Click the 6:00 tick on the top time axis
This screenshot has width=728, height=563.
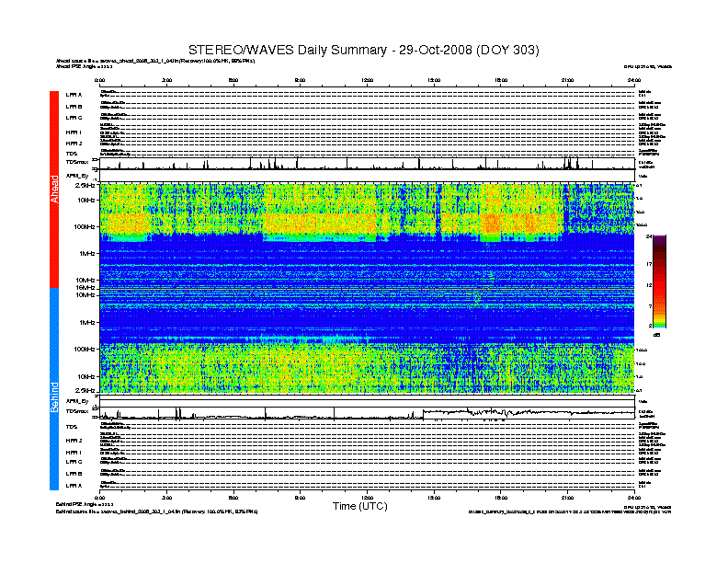[x=233, y=80]
